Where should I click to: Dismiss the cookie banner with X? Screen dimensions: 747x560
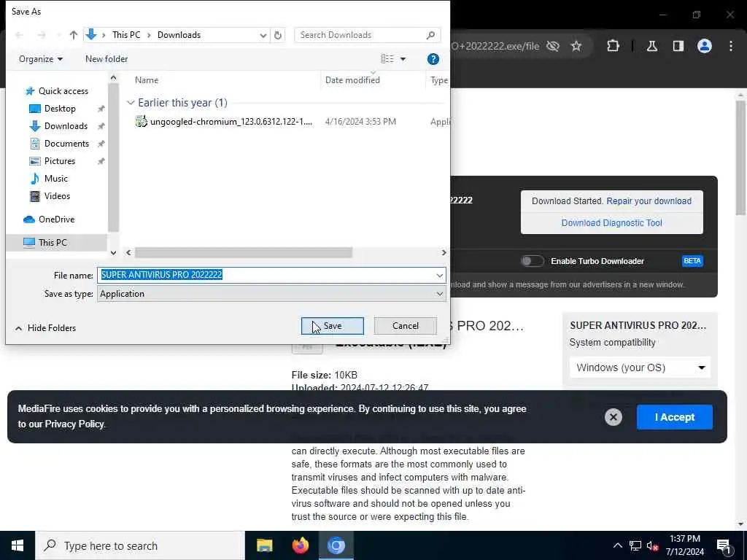click(613, 417)
